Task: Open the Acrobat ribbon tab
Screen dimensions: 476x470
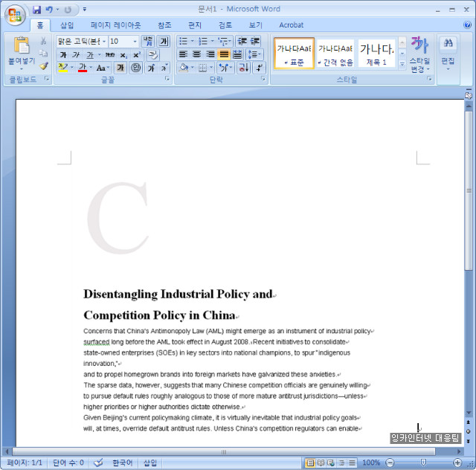Action: pyautogui.click(x=291, y=25)
